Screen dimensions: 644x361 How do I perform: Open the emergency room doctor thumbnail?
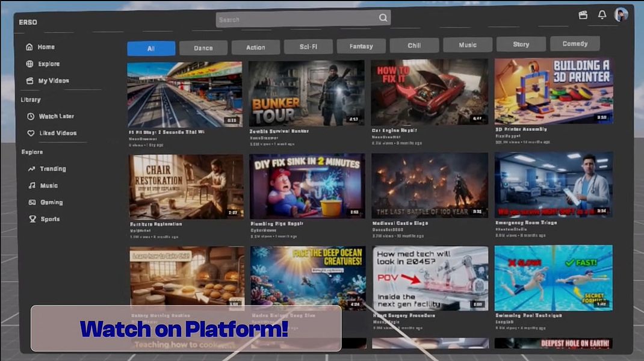(x=554, y=184)
